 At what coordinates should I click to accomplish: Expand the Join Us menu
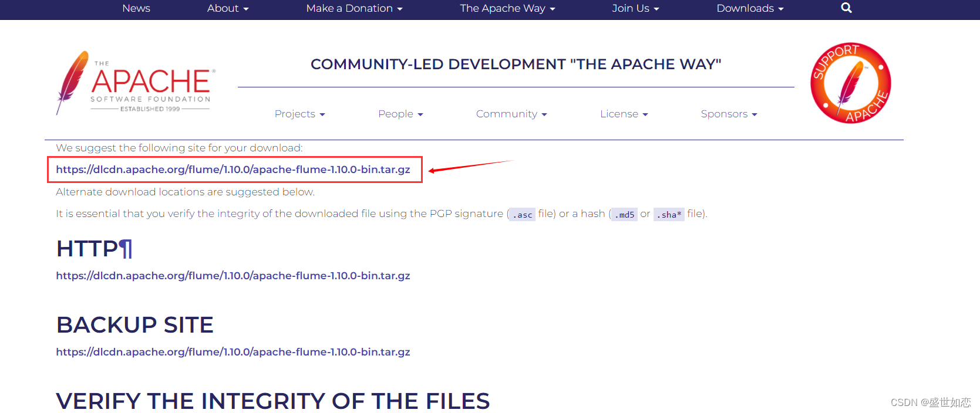pos(635,8)
